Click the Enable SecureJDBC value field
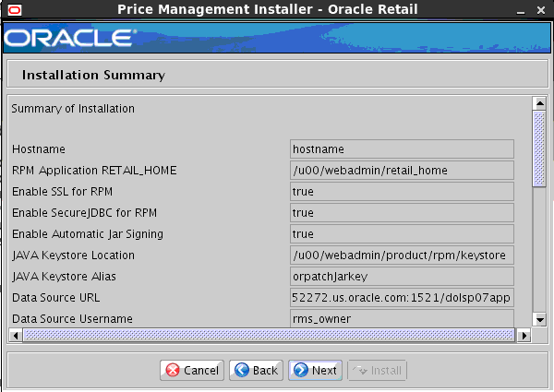 coord(402,213)
